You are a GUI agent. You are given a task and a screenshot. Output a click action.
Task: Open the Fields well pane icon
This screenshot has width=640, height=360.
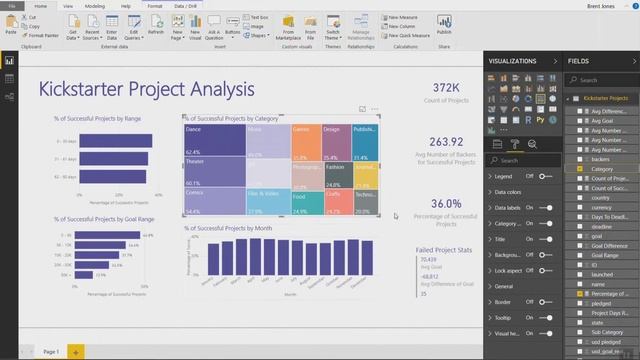tap(497, 144)
